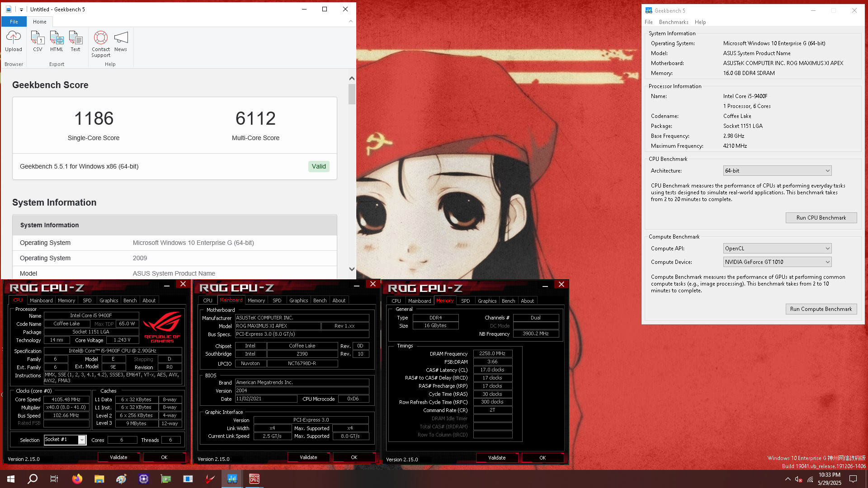The image size is (868, 488).
Task: Open File Explorer from the taskbar
Action: tap(99, 479)
